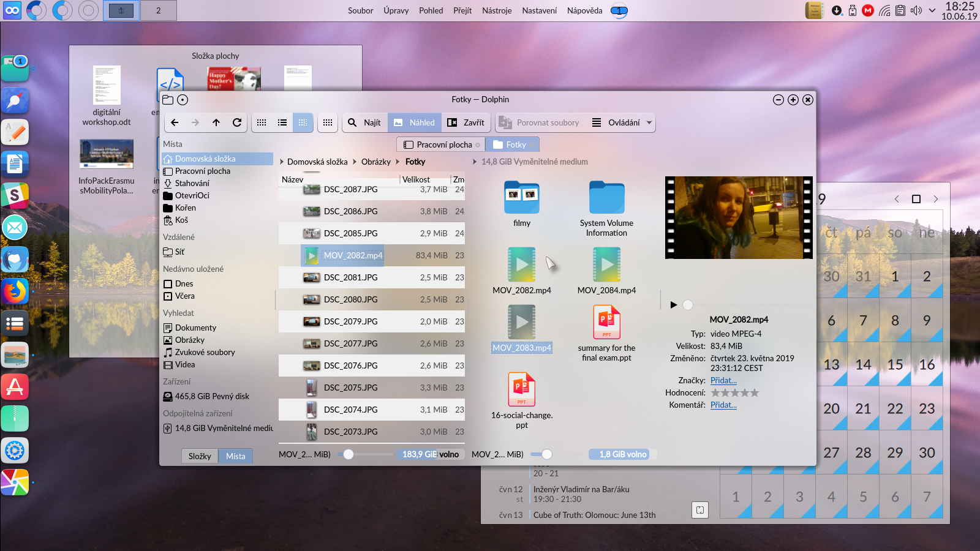Add a comment via the Přidat link
Viewport: 980px width, 551px height.
click(723, 405)
